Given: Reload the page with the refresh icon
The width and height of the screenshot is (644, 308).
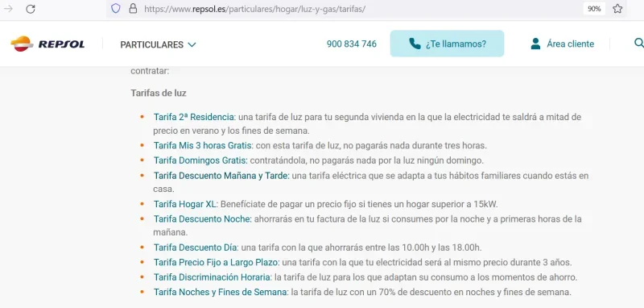Looking at the screenshot, I should (x=31, y=9).
